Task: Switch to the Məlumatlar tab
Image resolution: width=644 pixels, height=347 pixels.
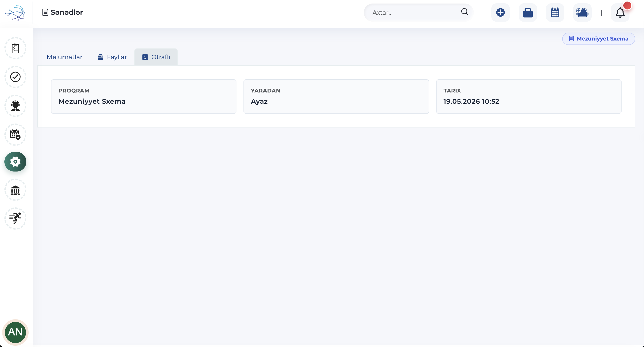Action: click(x=64, y=57)
